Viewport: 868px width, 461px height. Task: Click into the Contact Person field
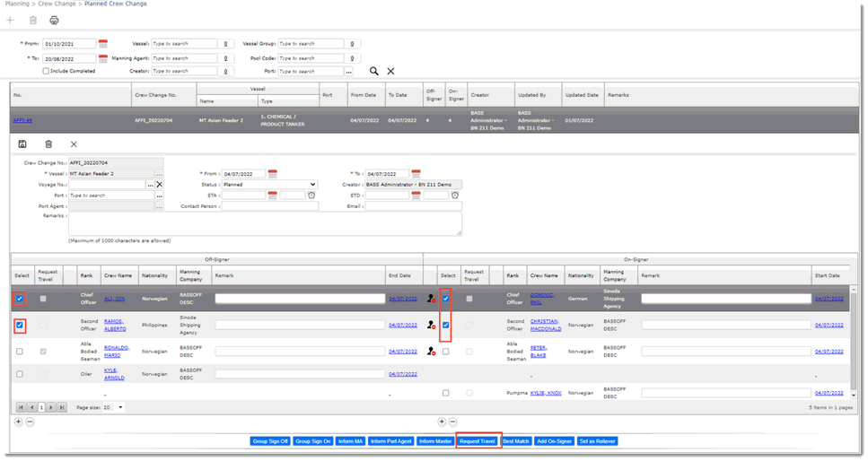pyautogui.click(x=269, y=206)
